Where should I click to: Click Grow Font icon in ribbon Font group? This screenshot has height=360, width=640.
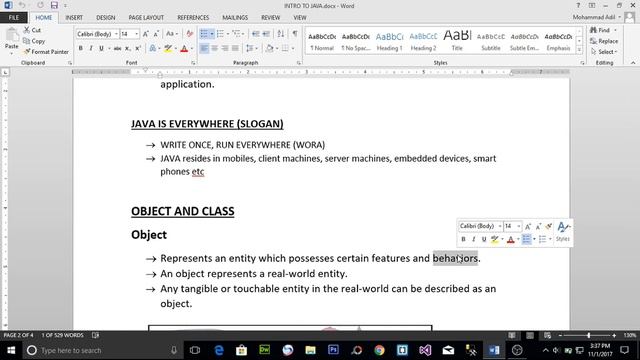click(146, 34)
